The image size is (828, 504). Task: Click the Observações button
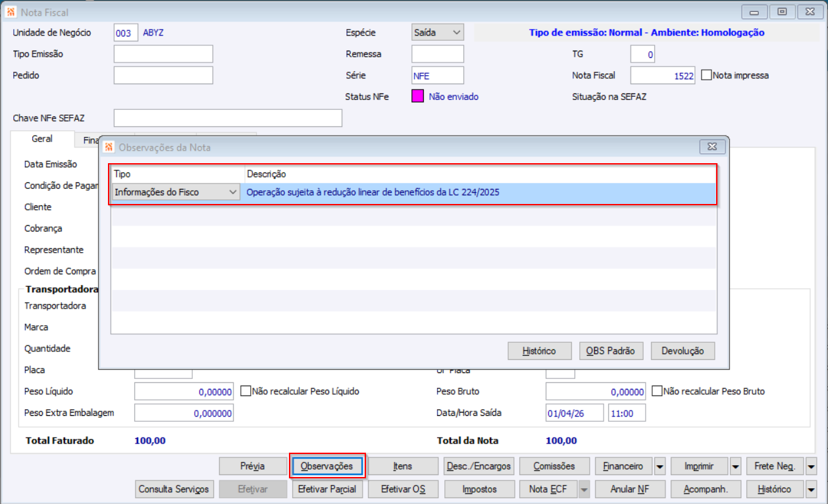327,466
